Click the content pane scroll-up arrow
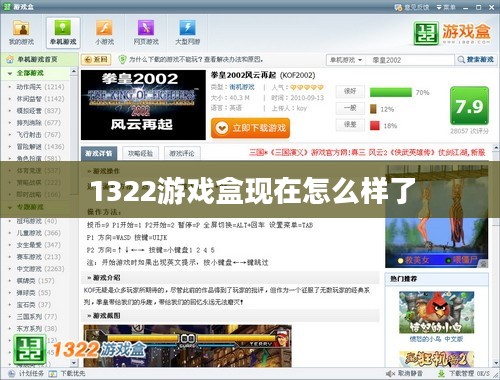 [x=496, y=147]
